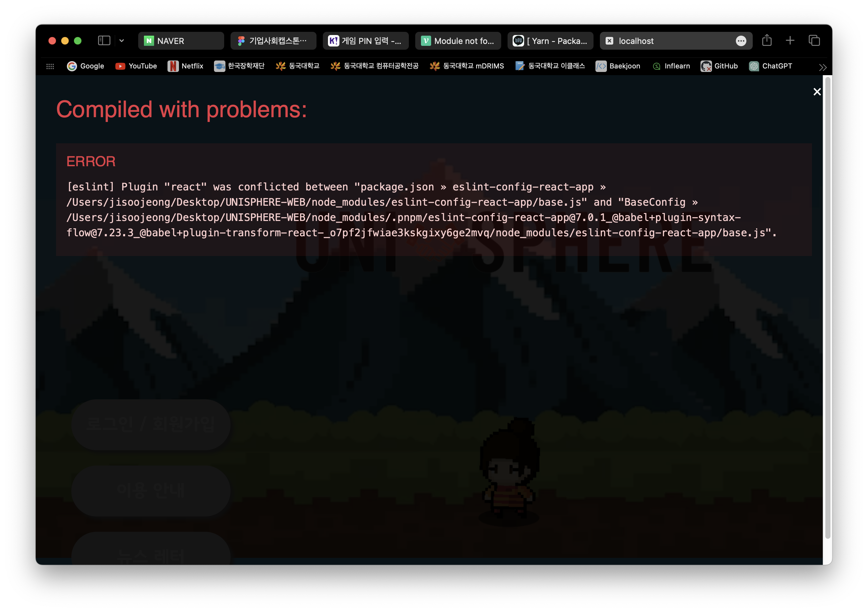The height and width of the screenshot is (612, 868).
Task: Click the eslint error message text
Action: coord(421,210)
